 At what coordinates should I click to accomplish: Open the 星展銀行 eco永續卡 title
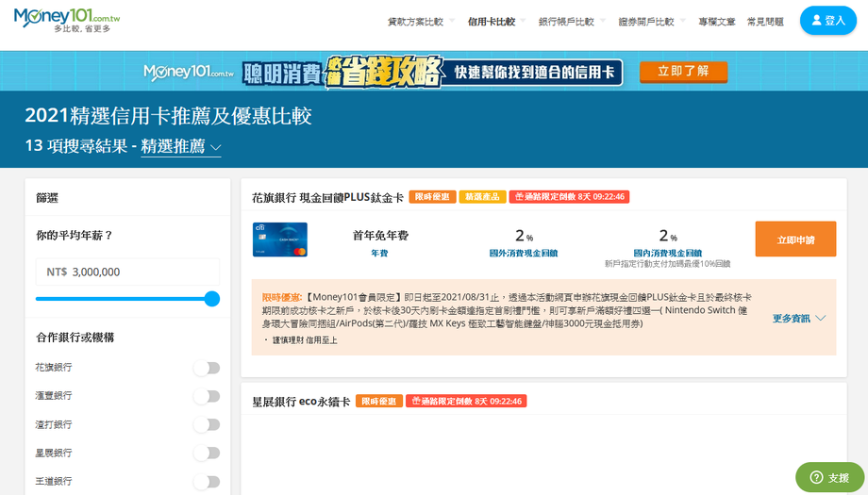301,402
